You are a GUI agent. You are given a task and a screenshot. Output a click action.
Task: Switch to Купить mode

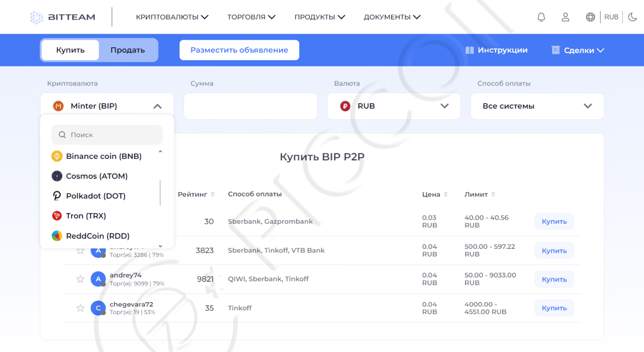[70, 50]
